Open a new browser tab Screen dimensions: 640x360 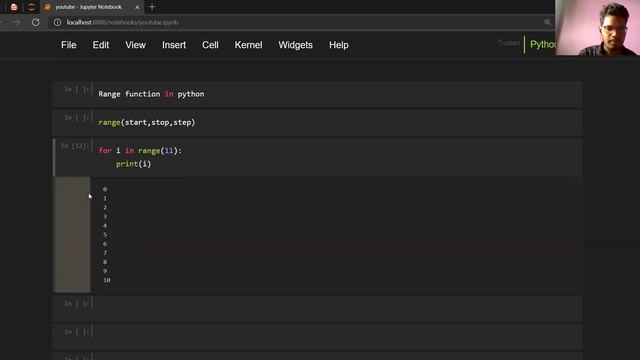(152, 7)
